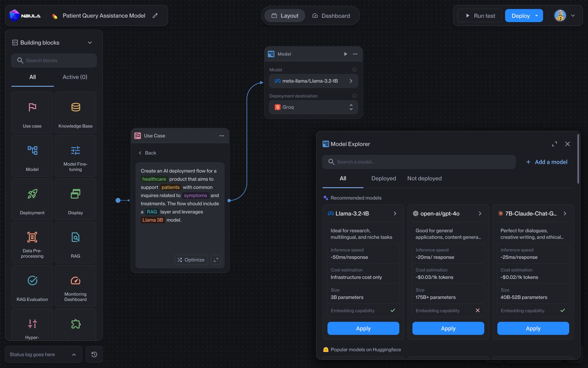This screenshot has height=368, width=588.
Task: Show Not deployed models tab
Action: 424,178
